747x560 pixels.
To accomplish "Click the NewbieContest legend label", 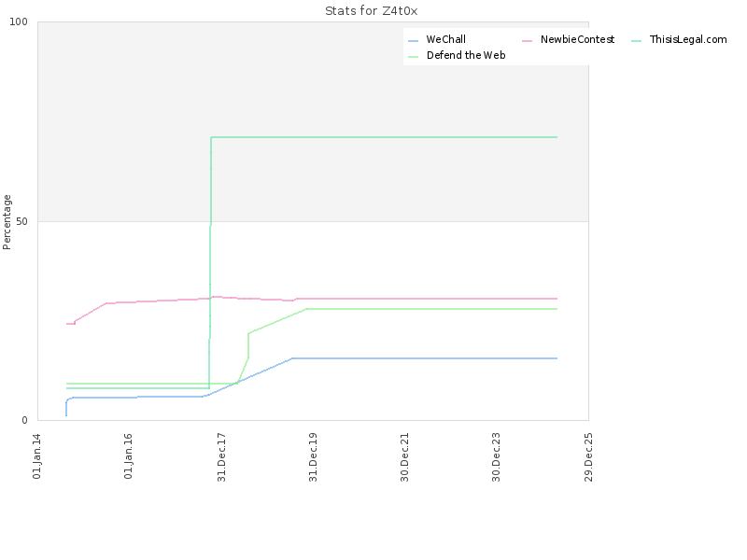I will pyautogui.click(x=577, y=39).
